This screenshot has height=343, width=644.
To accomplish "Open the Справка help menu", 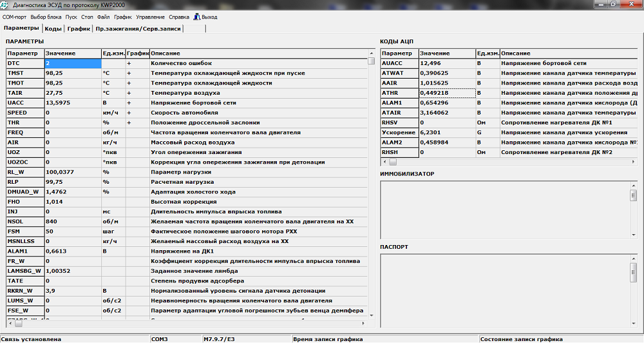I will click(x=179, y=17).
